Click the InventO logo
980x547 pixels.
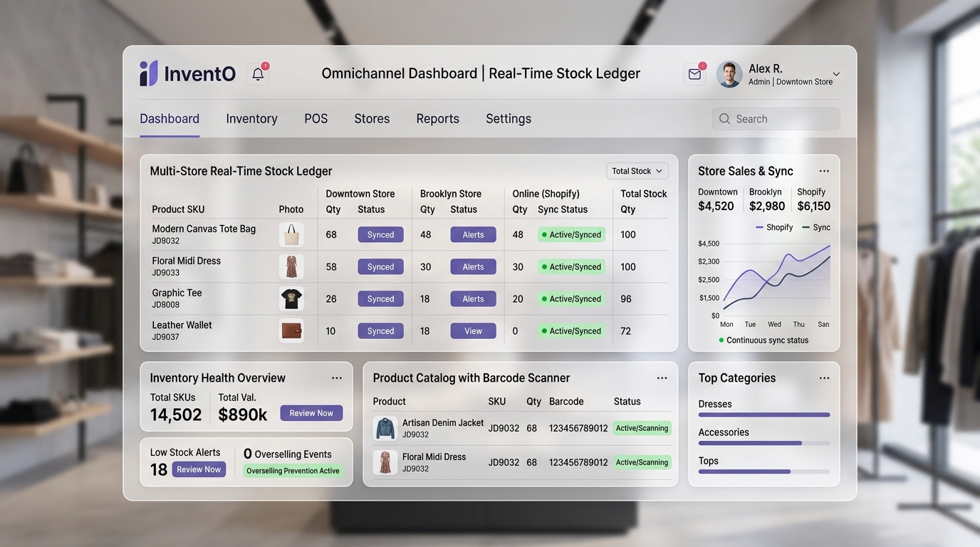(187, 73)
